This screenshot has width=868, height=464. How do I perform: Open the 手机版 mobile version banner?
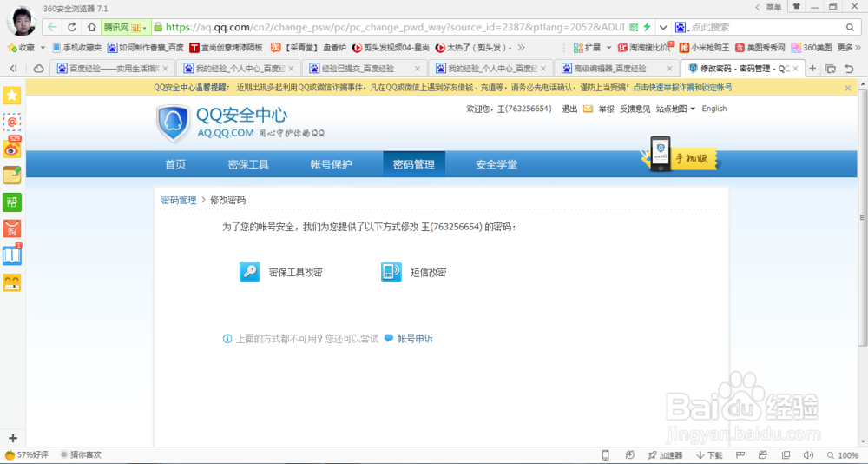point(681,156)
